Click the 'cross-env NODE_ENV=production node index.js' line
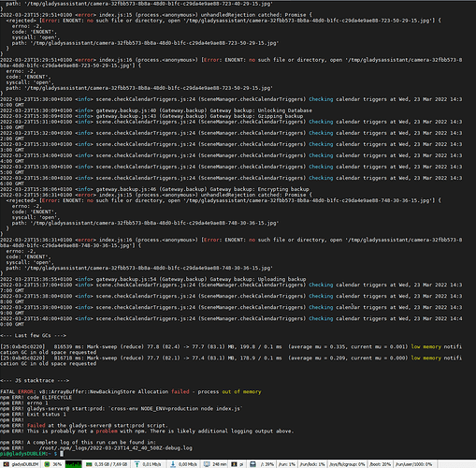This screenshot has height=468, width=476. [x=122, y=408]
